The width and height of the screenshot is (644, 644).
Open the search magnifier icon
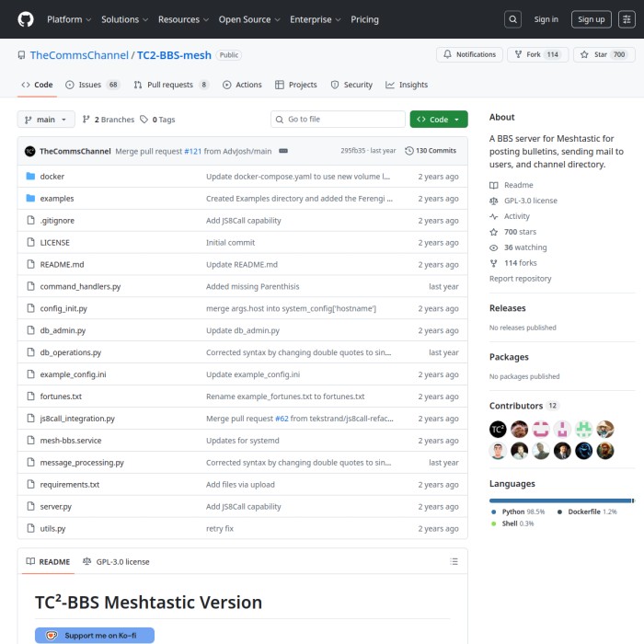click(513, 19)
